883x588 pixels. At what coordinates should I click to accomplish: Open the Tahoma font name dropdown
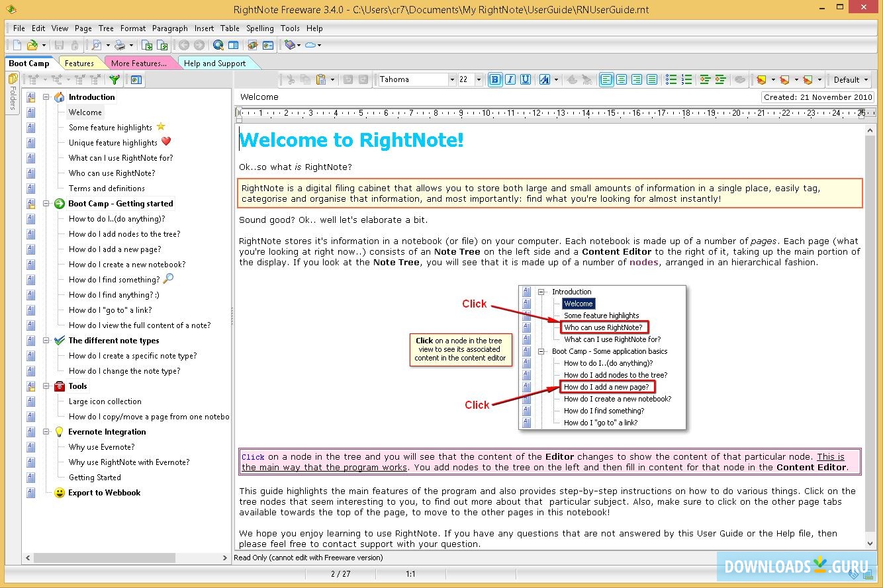pyautogui.click(x=452, y=79)
